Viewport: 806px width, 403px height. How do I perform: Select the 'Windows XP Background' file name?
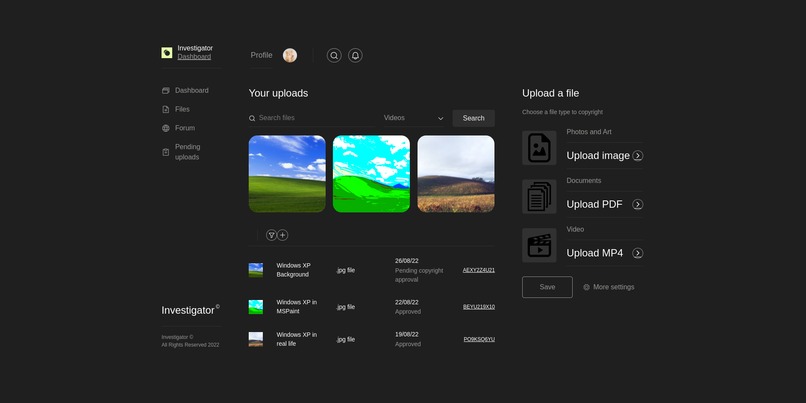[294, 270]
